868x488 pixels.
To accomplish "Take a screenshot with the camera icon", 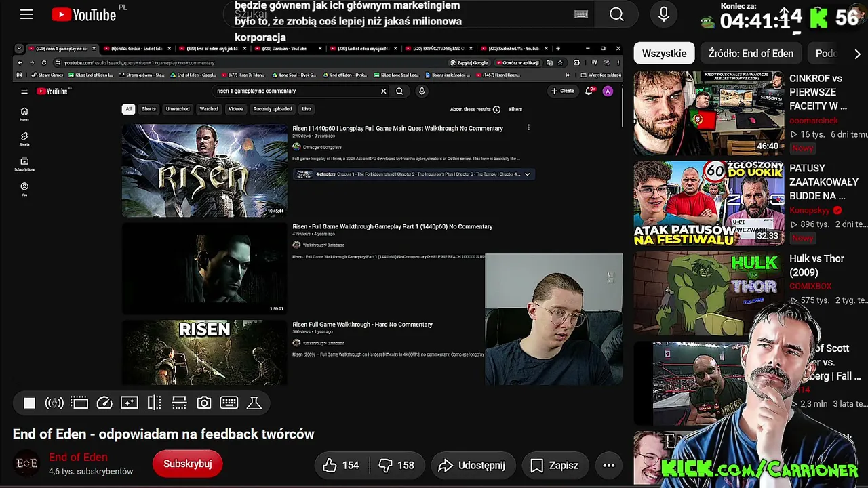I will pos(204,403).
